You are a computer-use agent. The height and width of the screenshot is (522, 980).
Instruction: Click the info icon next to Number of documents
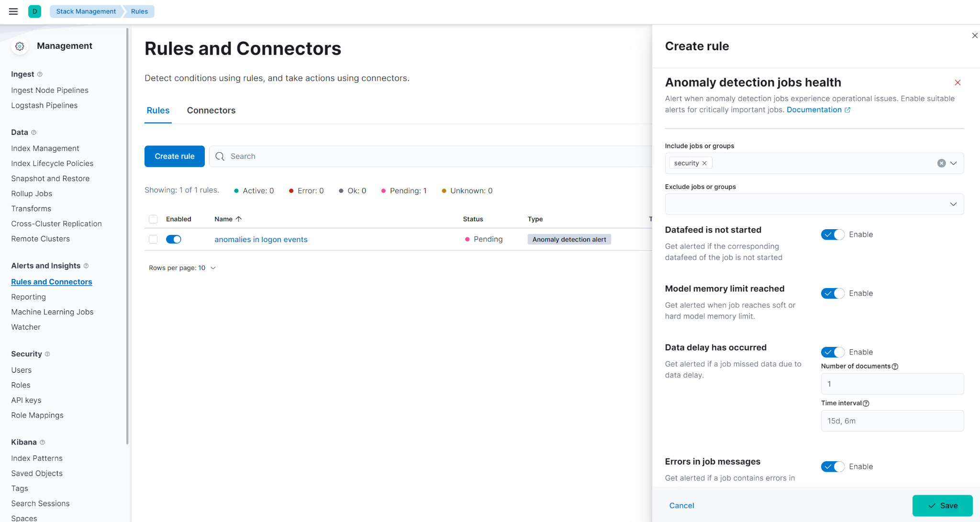pos(895,366)
